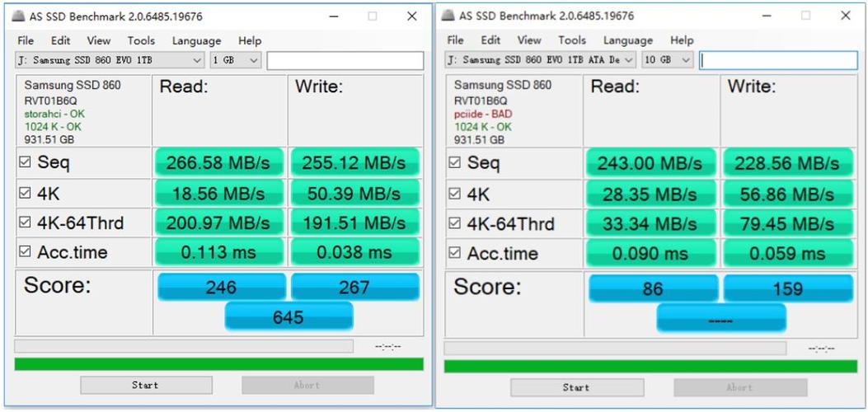Open Tools menu in left window

point(141,41)
